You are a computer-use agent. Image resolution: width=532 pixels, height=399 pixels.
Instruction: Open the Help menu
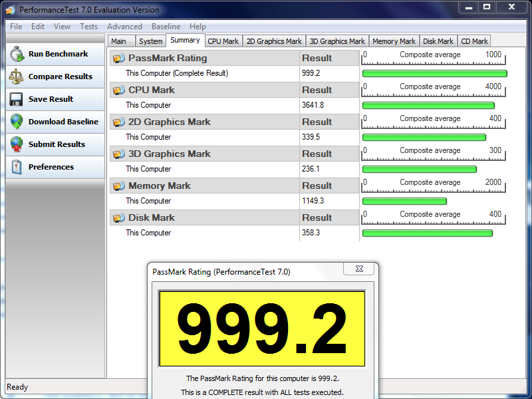click(198, 27)
